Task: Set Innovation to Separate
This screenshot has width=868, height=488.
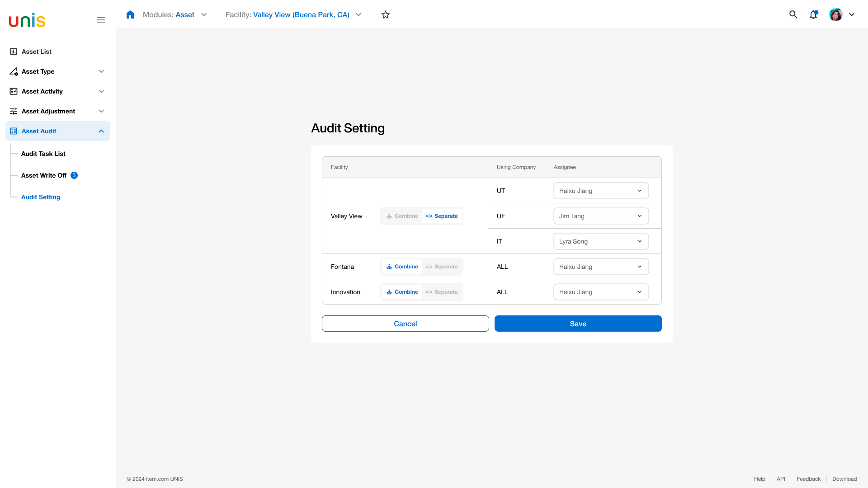Action: (x=442, y=292)
